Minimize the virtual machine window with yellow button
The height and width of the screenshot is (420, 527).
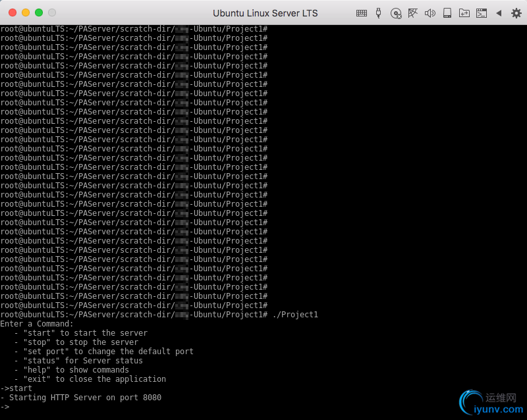[x=26, y=13]
